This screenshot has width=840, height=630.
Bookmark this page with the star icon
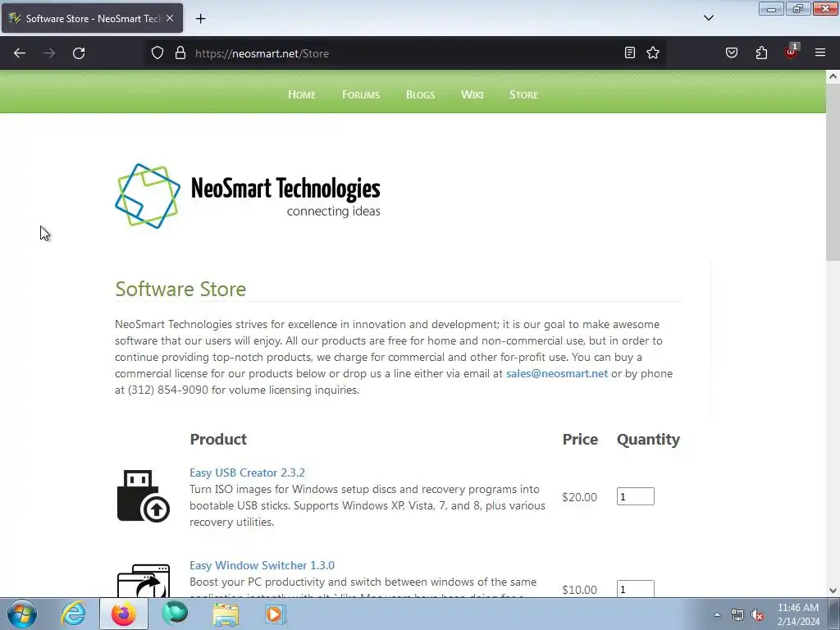[653, 52]
